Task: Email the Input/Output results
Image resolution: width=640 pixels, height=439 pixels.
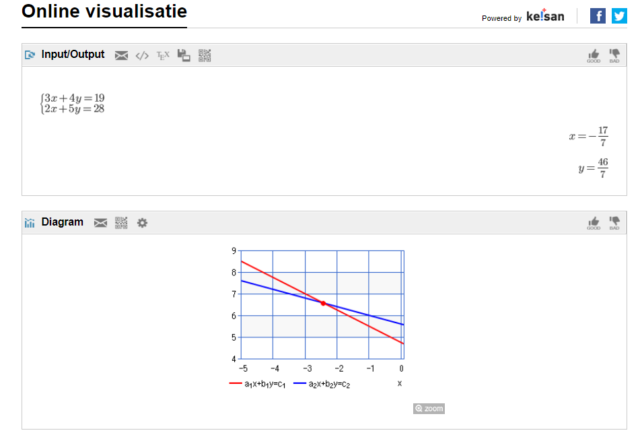Action: (121, 55)
